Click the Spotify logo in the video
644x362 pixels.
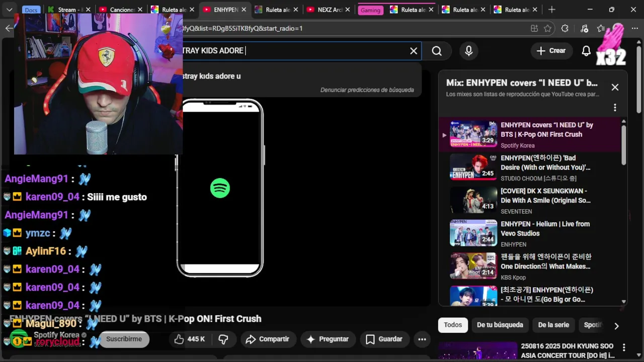(x=220, y=188)
